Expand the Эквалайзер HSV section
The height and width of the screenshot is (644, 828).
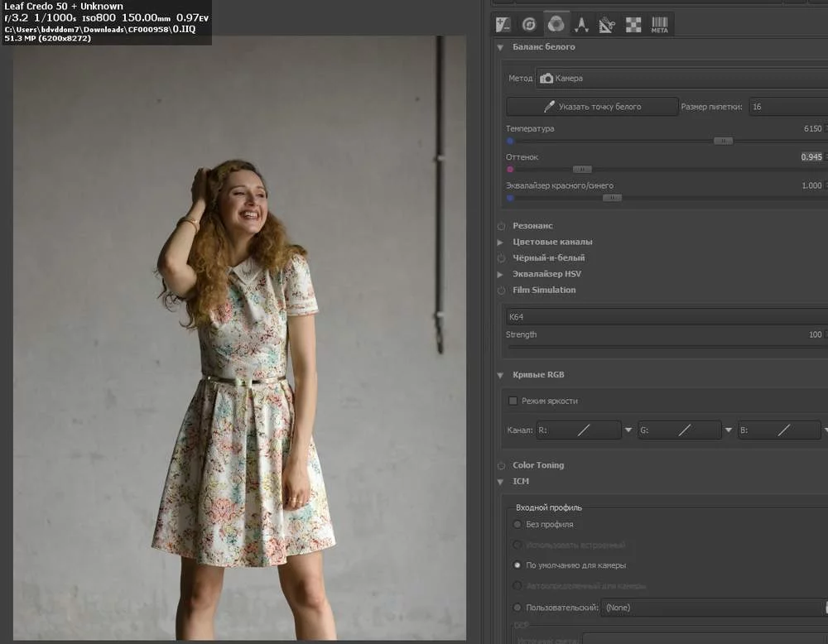click(500, 274)
